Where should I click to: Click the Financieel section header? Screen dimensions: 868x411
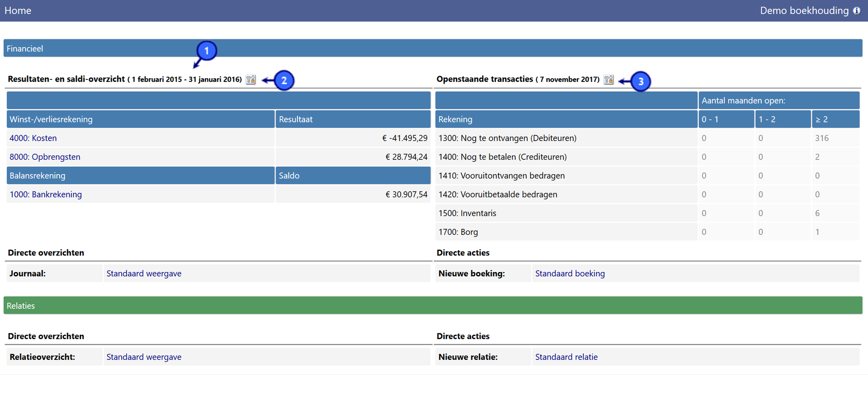point(433,48)
